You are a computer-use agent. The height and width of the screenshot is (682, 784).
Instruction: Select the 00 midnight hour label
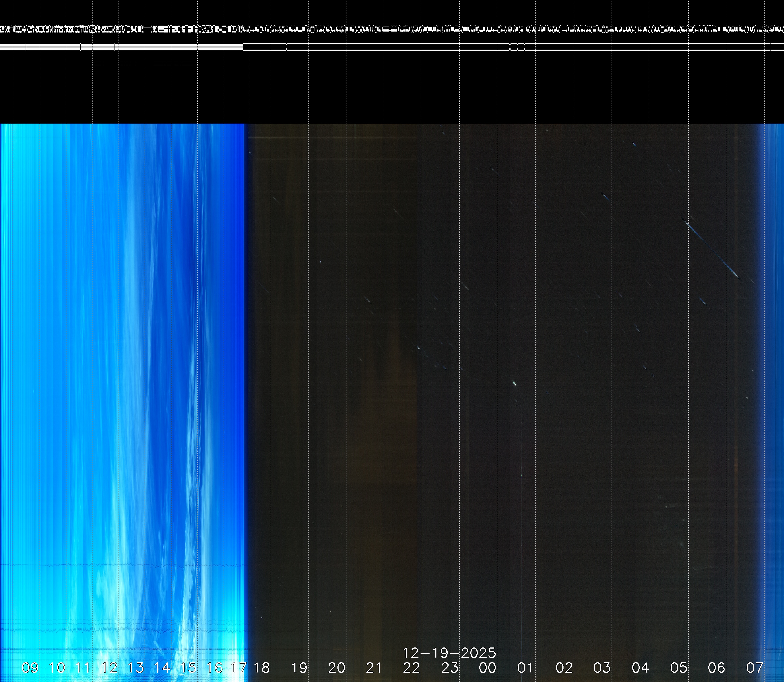tap(487, 668)
